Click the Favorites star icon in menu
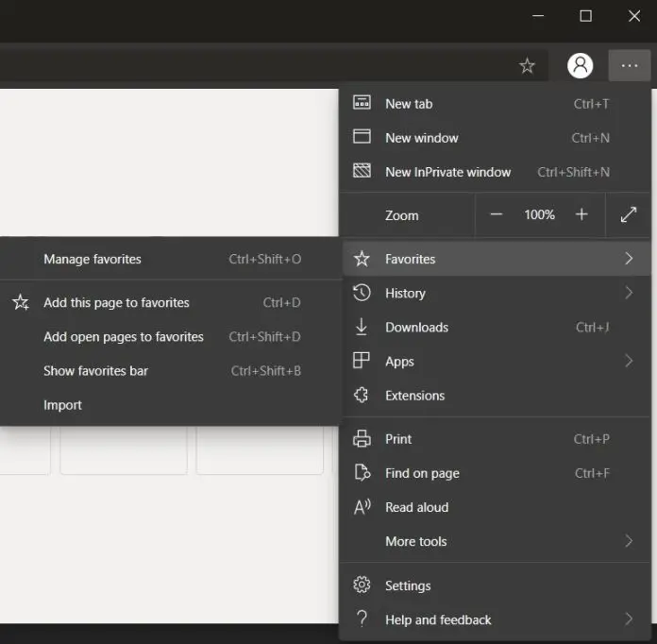Screen dimensions: 657x644 pyautogui.click(x=362, y=259)
